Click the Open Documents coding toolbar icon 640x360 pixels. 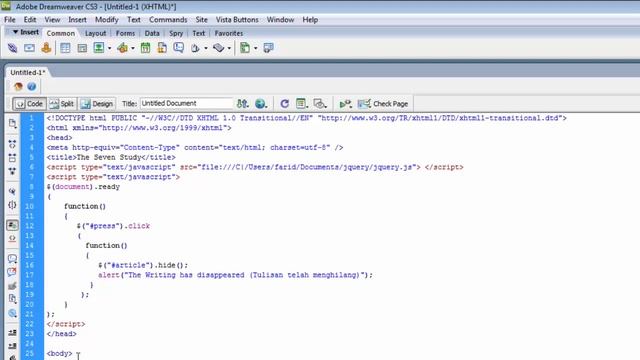(x=13, y=124)
